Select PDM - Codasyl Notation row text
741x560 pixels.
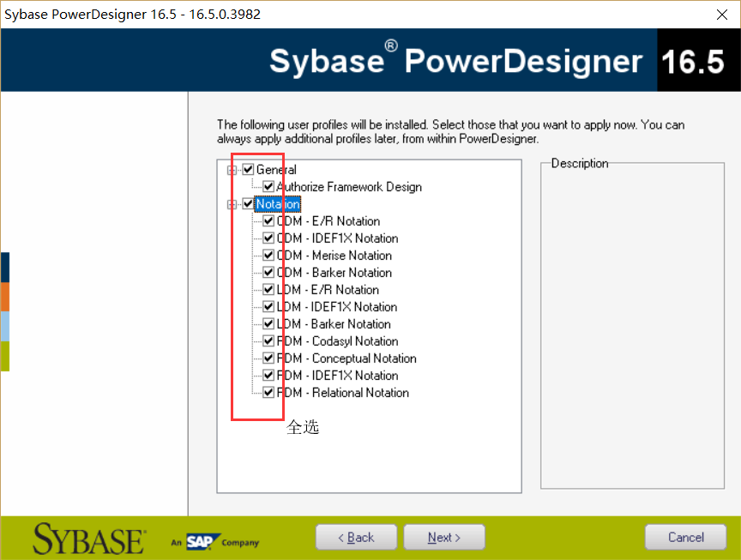(337, 341)
